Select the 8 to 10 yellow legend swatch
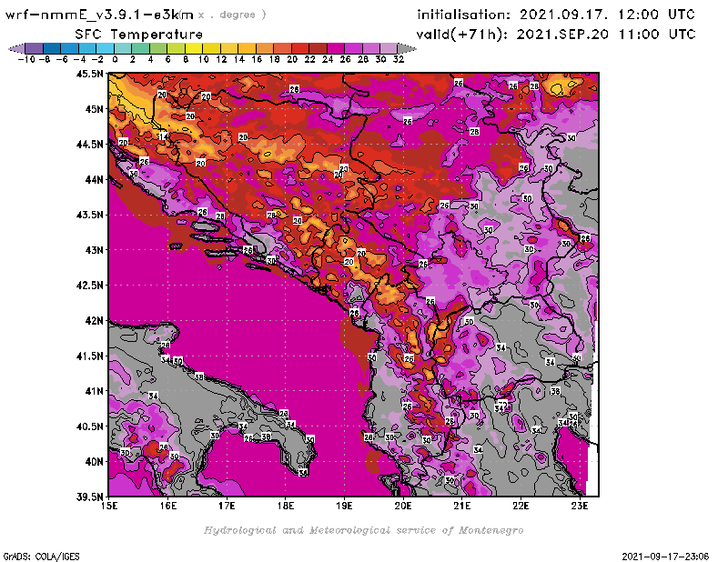 point(194,48)
